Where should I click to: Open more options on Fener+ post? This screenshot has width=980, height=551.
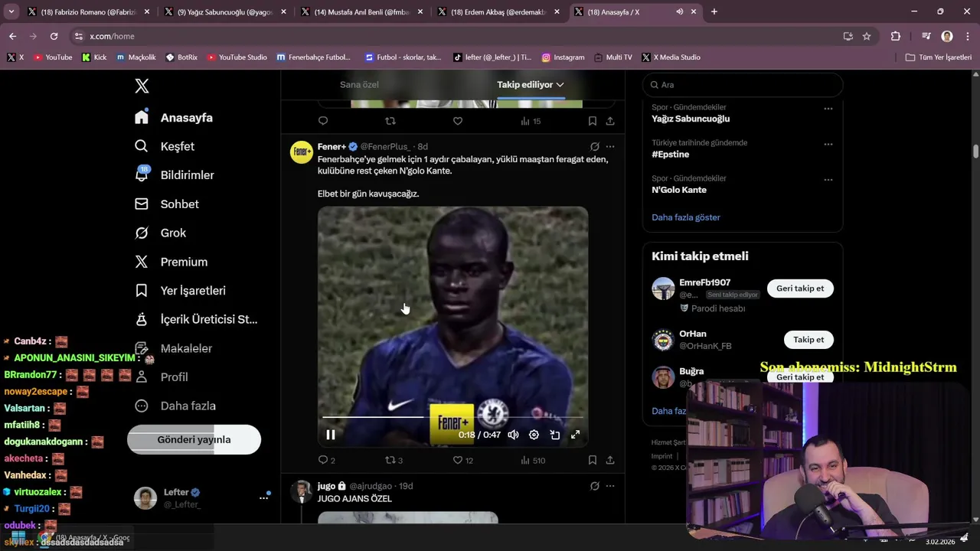(x=610, y=146)
